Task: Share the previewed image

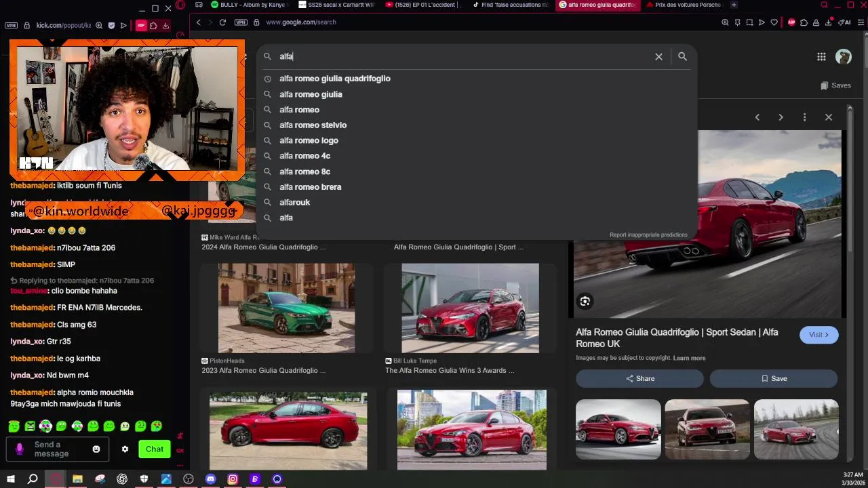Action: (639, 379)
